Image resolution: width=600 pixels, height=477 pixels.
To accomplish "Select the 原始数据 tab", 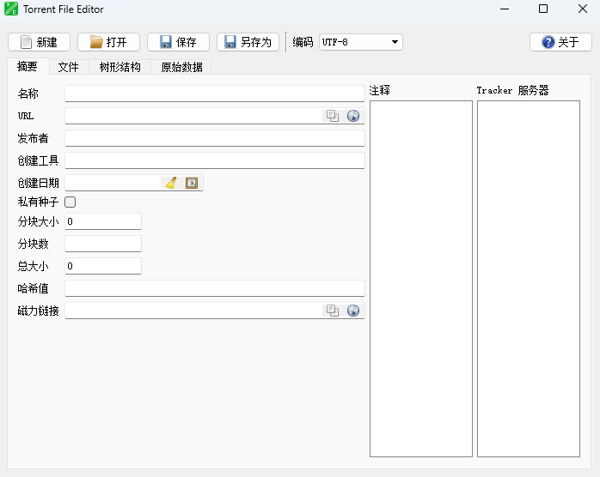I will tap(181, 67).
